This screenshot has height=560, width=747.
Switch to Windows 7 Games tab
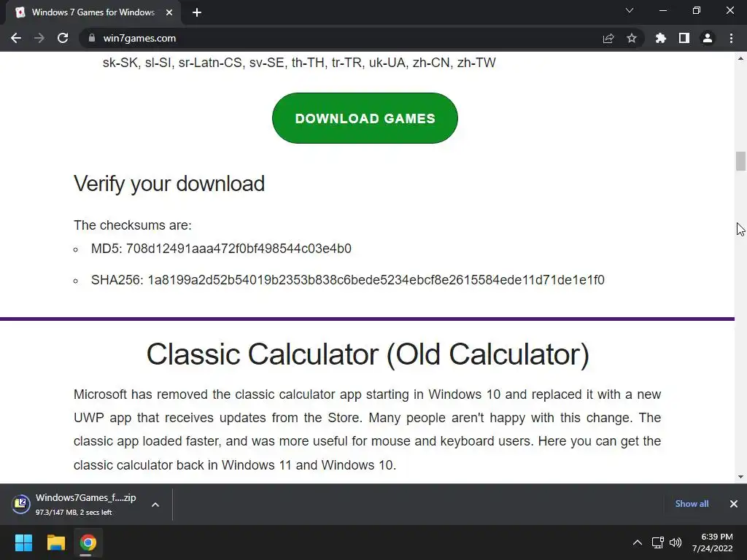pos(93,12)
